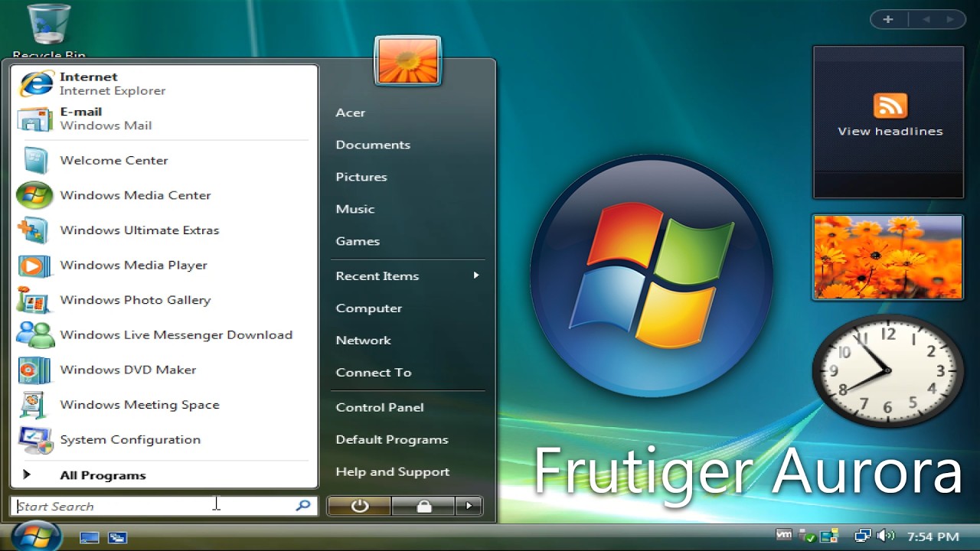Click Switch Between Windows quick launch icon
The height and width of the screenshot is (551, 980).
(117, 537)
